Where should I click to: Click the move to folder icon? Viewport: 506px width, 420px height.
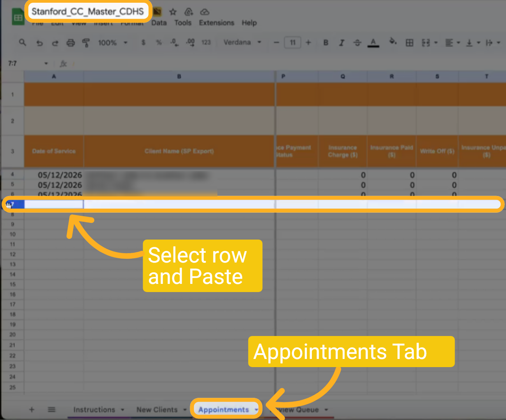pos(189,12)
